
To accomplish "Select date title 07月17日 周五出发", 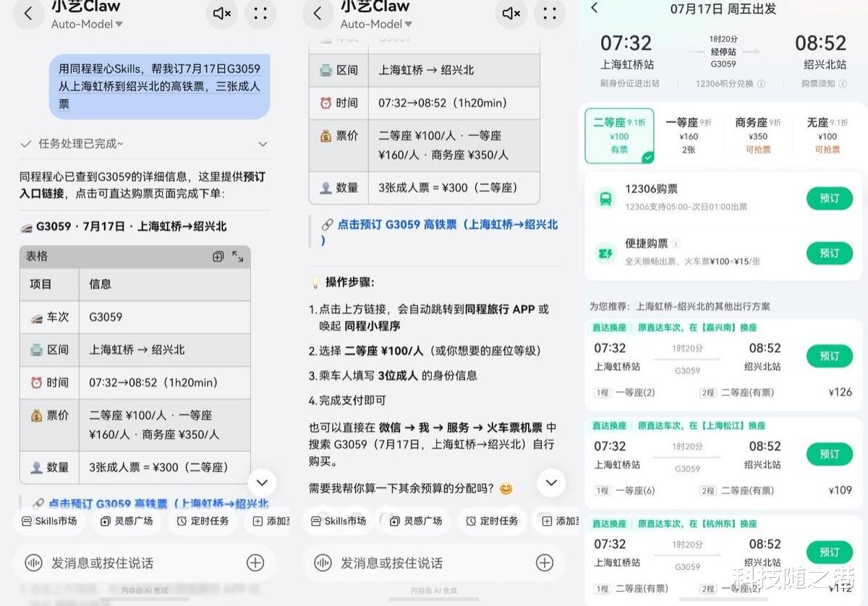I will click(x=723, y=9).
